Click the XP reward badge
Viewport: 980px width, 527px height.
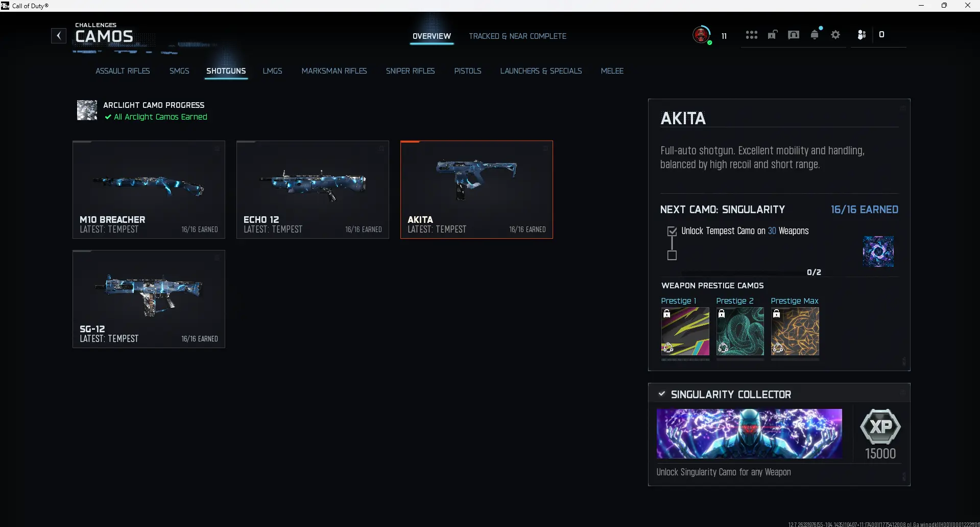(880, 426)
